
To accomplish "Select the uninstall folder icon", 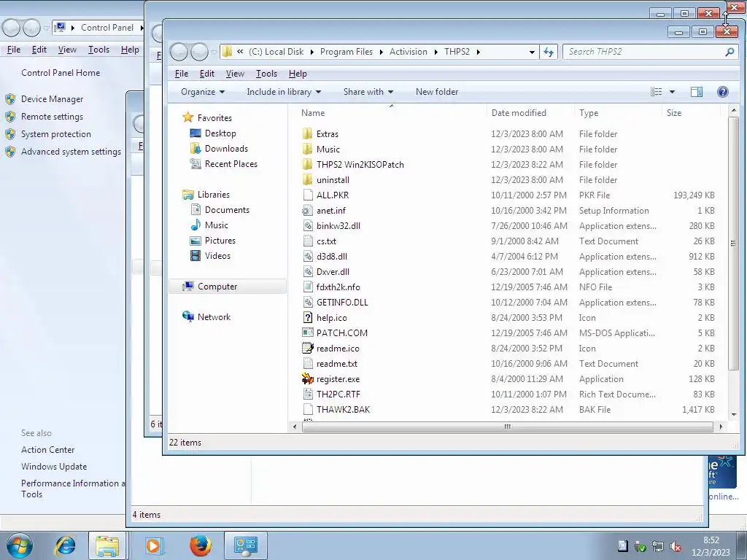I will click(307, 179).
